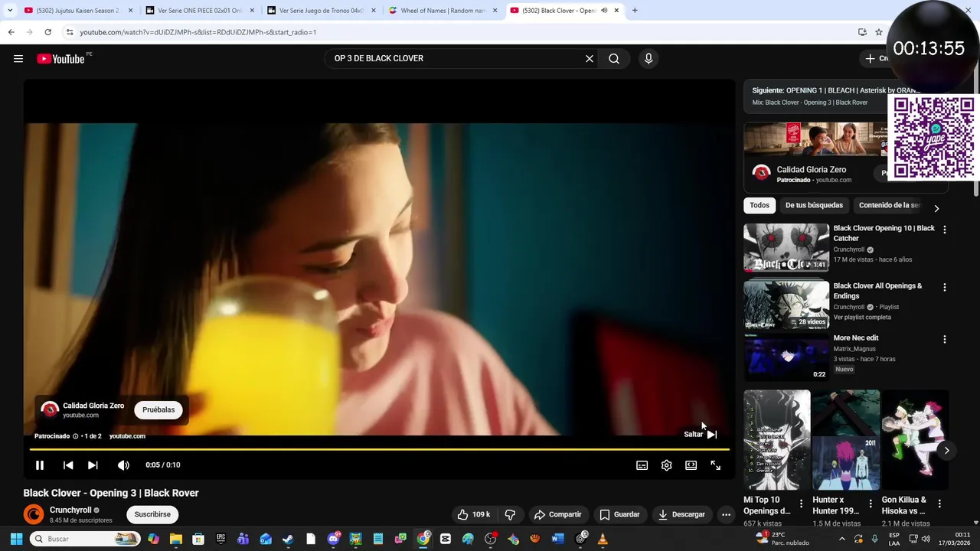The image size is (980, 551).
Task: Open Epic Games Launcher from taskbar
Action: point(220,539)
